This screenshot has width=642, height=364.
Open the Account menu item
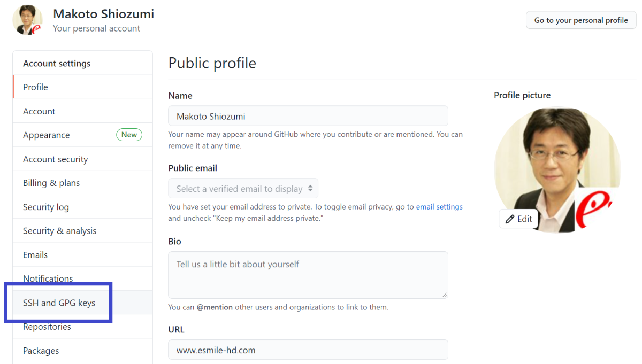click(x=83, y=111)
